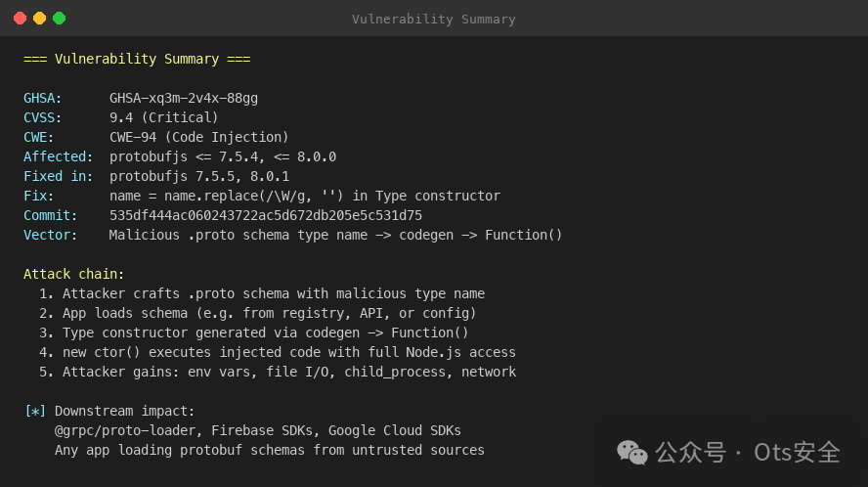Click the green maximize window button
The image size is (868, 487).
[59, 19]
